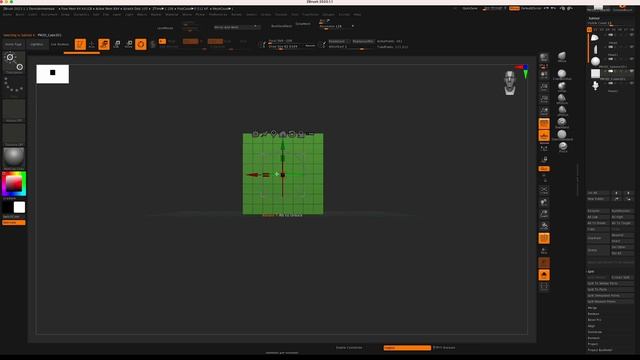Activate the Rotate transform mode
Image resolution: width=640 pixels, height=360 pixels.
[x=129, y=44]
